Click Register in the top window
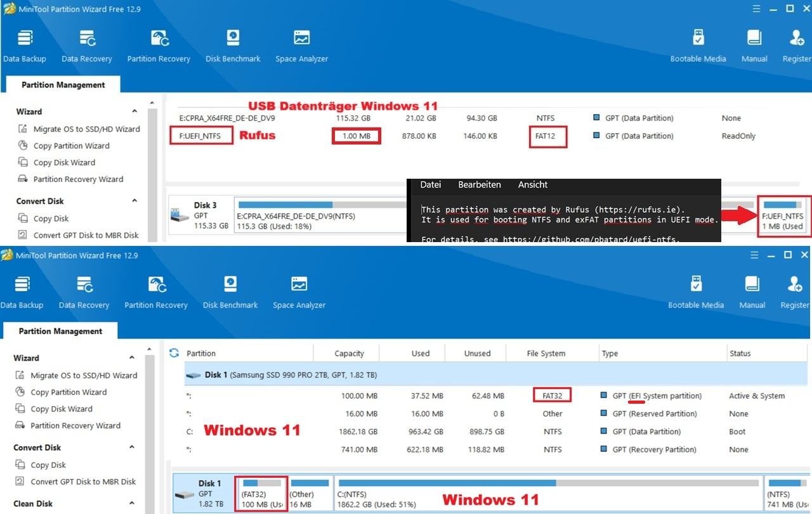The height and width of the screenshot is (514, 812). point(797,46)
